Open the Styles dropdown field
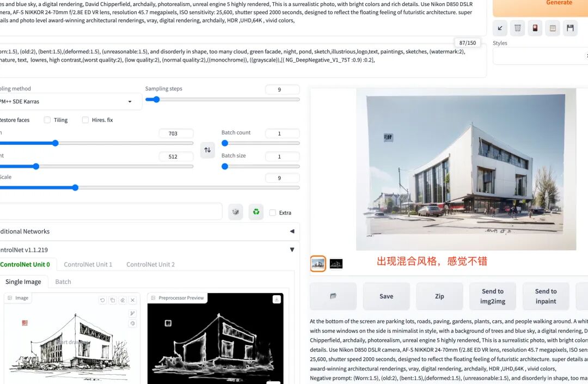Image resolution: width=588 pixels, height=384 pixels. point(540,56)
